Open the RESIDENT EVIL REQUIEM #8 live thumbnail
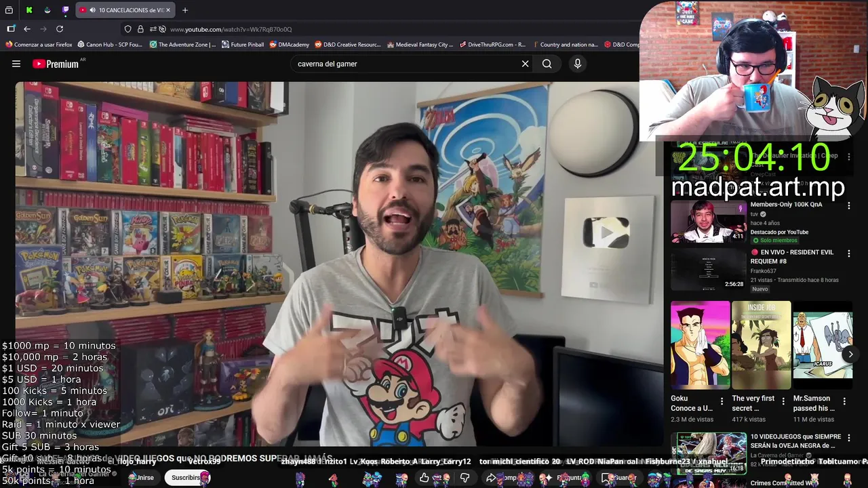The height and width of the screenshot is (488, 868). [x=709, y=269]
